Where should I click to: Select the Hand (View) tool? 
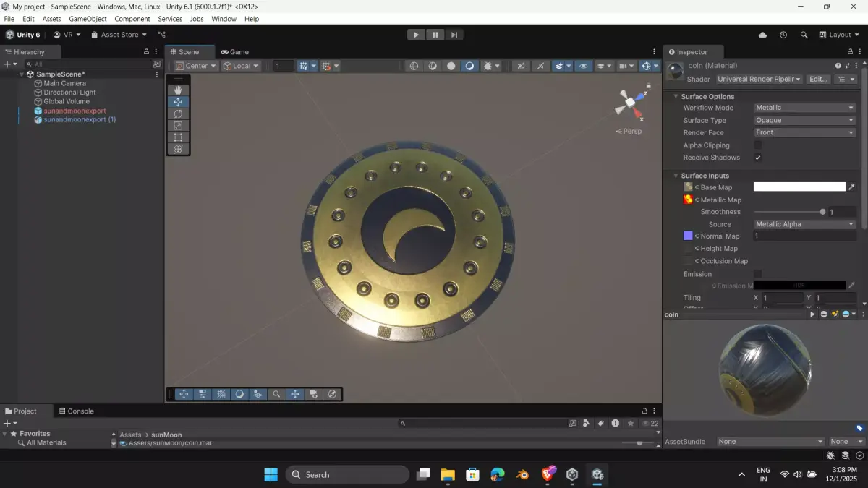click(x=179, y=90)
